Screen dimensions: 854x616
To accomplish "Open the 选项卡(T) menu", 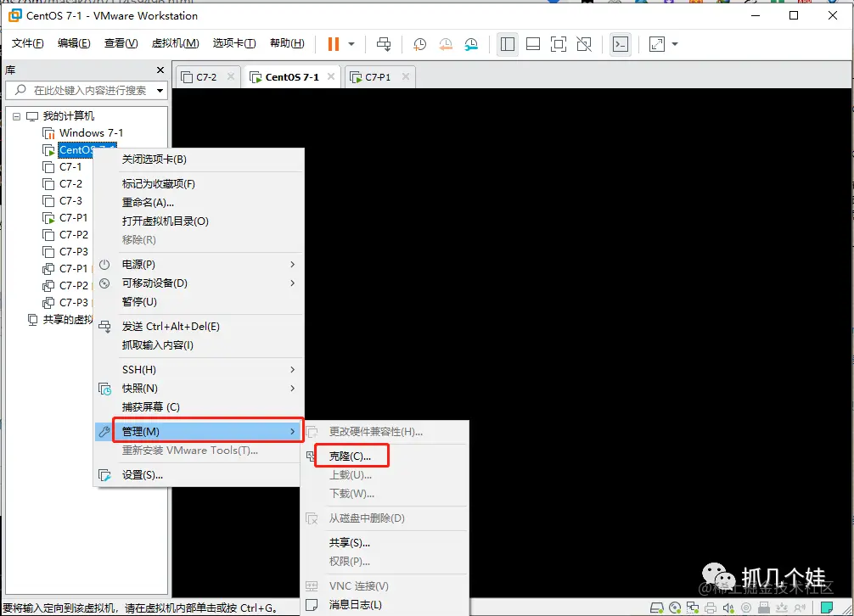I will (x=234, y=43).
